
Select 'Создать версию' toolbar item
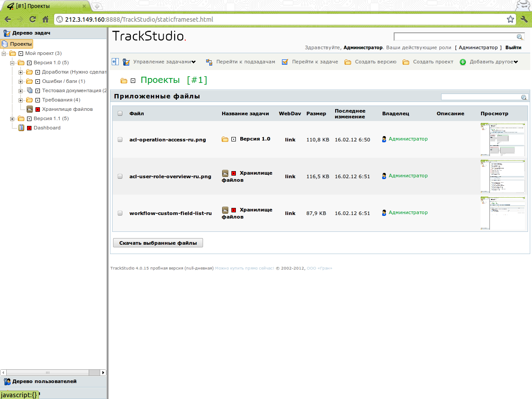376,62
